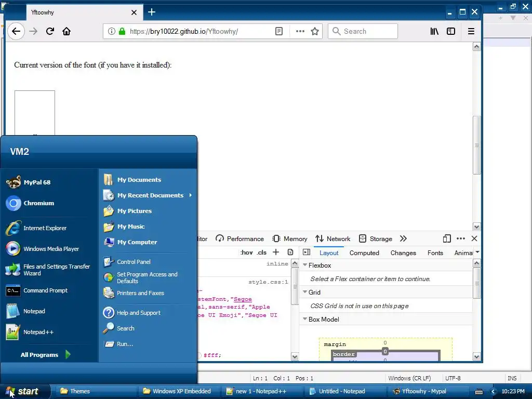Switch to the Storage tab
This screenshot has width=532, height=399.
point(376,238)
